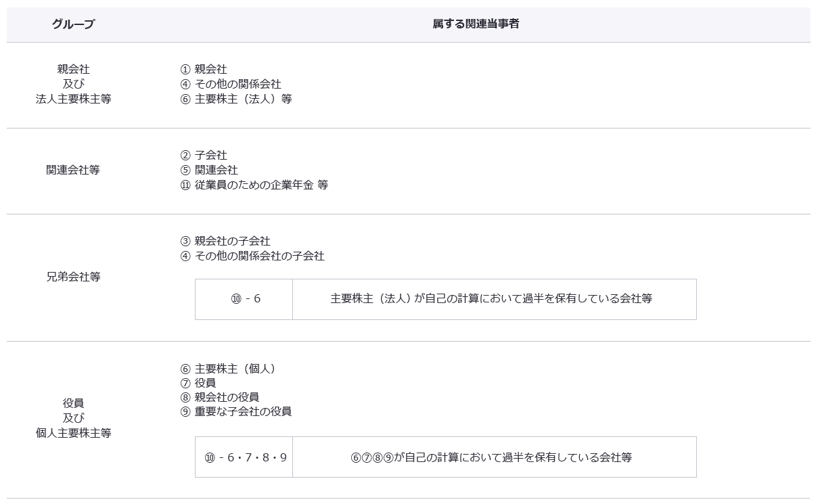The width and height of the screenshot is (816, 504).
Task: Click the ⑨ 重要な子会社の役員 entry
Action: click(236, 412)
